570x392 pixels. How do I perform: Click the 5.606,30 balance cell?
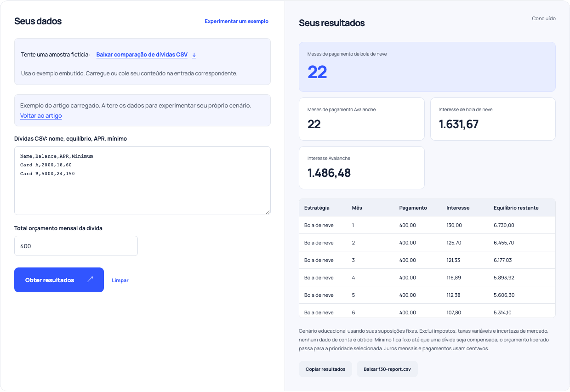point(504,295)
